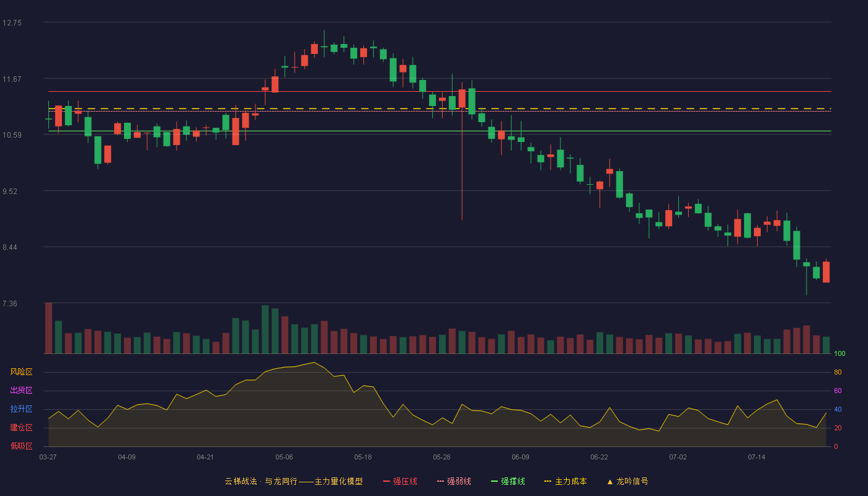Viewport: 868px width, 496px height.
Task: Select the 建仓区 zone label
Action: (21, 428)
